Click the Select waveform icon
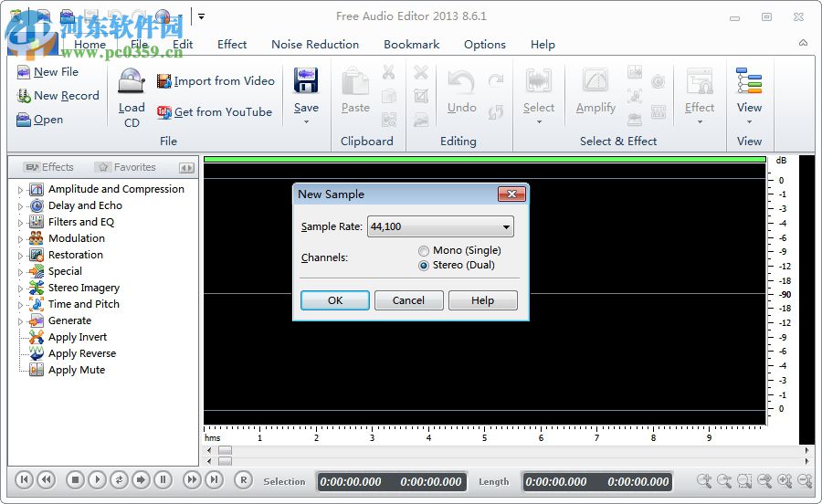 click(538, 81)
